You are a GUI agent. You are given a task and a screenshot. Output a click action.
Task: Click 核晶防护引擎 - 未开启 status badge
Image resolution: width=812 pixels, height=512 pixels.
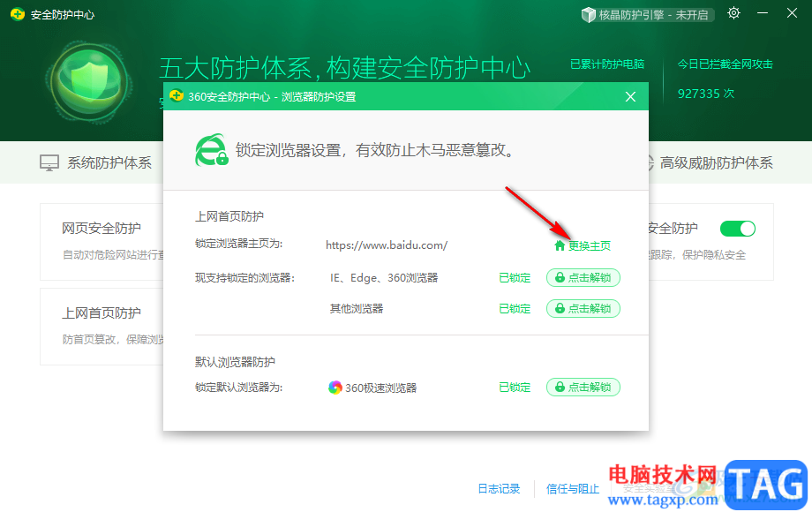tap(647, 15)
